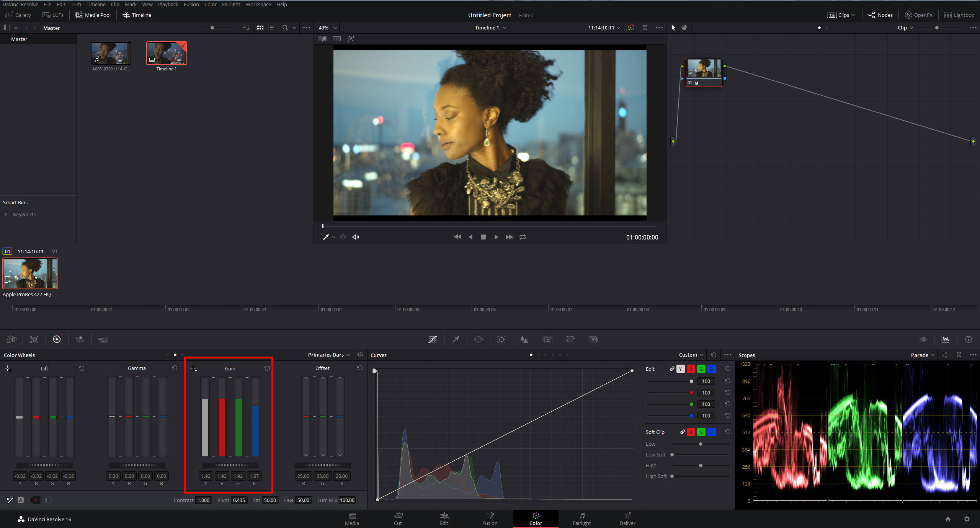Toggle loop playback in viewer
Image resolution: width=980 pixels, height=528 pixels.
[x=523, y=237]
